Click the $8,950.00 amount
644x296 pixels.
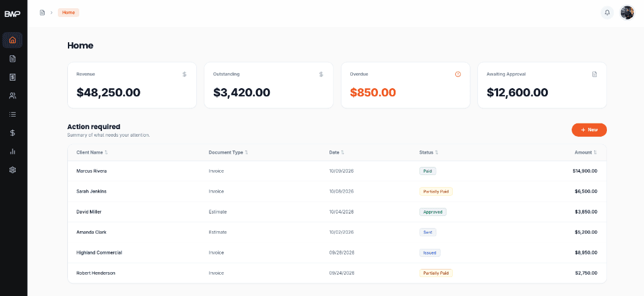[586, 253]
